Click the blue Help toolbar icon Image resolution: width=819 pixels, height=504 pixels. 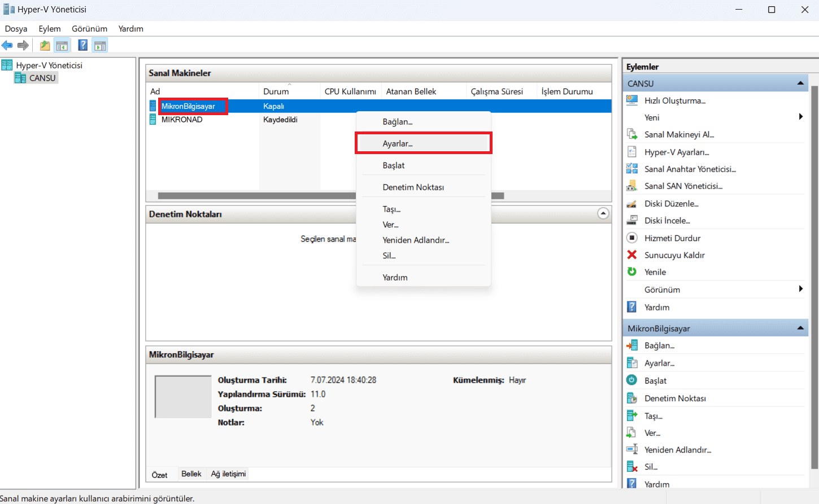coord(83,46)
